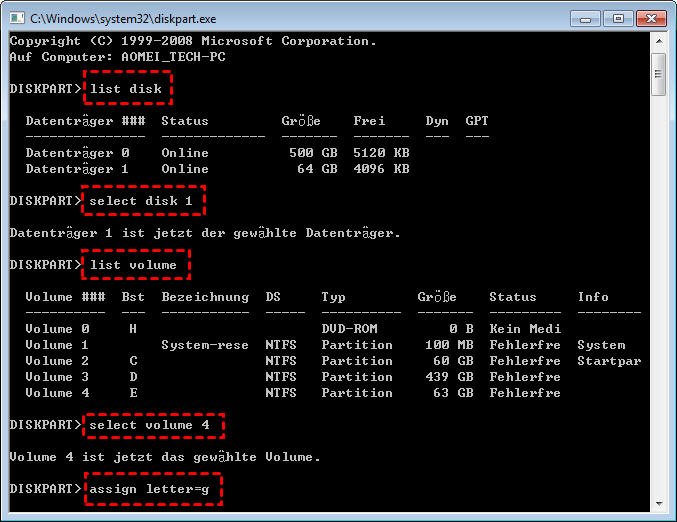677x522 pixels.
Task: Click the '4096 KB' free value
Action: pos(381,169)
